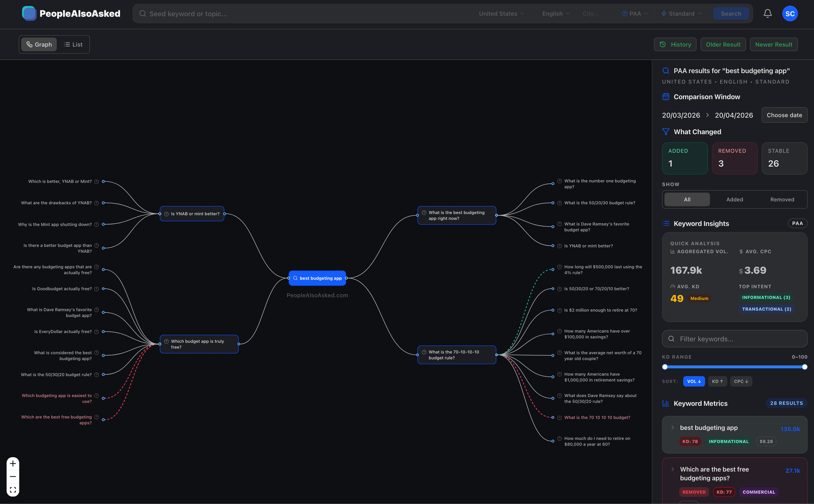This screenshot has width=814, height=504.
Task: Focus the Seed keyword or topic field
Action: pos(306,14)
